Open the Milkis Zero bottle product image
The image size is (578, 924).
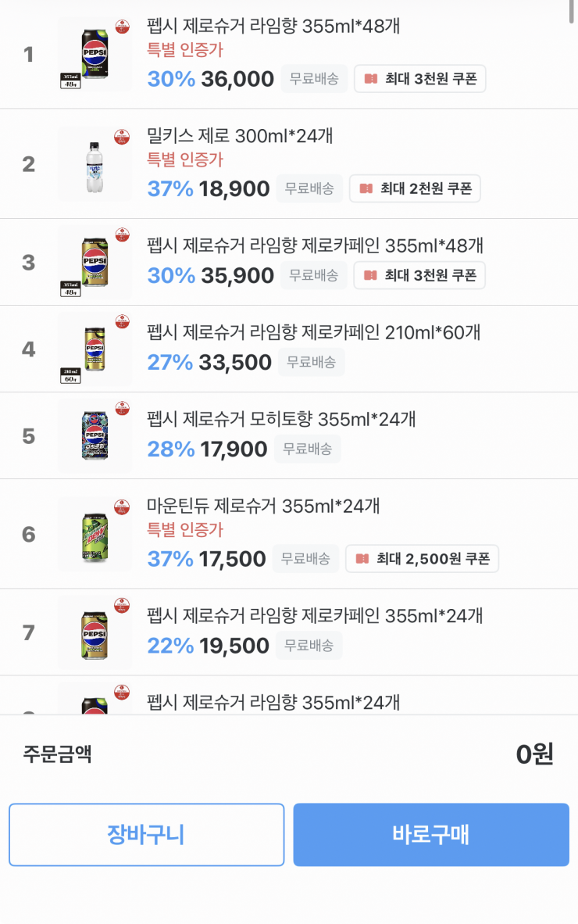pos(95,164)
